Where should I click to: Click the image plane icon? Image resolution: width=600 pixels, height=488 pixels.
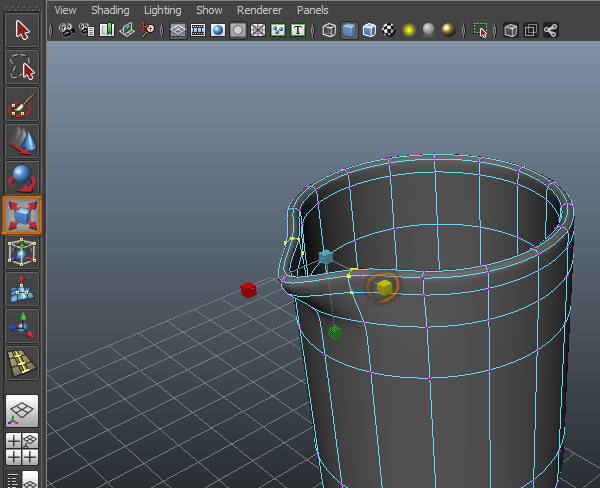click(x=127, y=30)
